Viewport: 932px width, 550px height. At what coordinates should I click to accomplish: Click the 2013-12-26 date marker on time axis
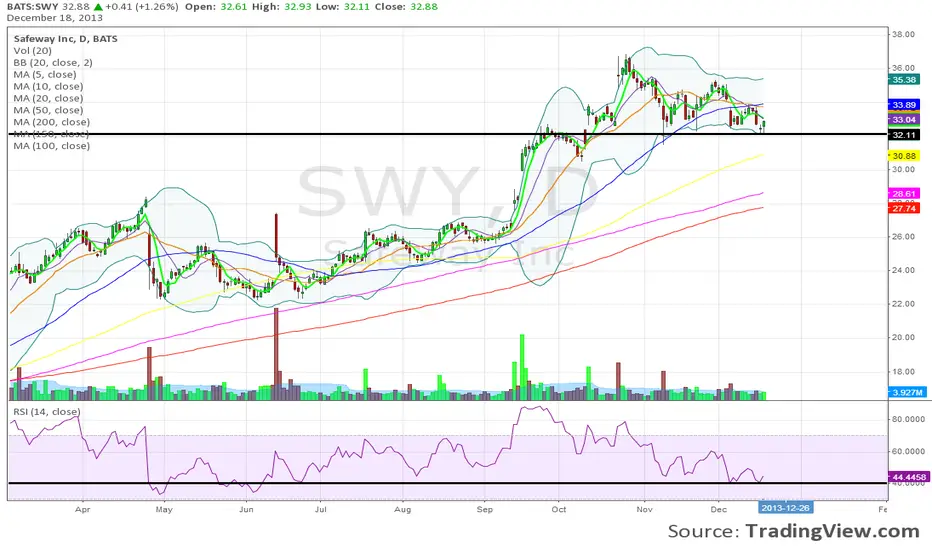pos(785,507)
